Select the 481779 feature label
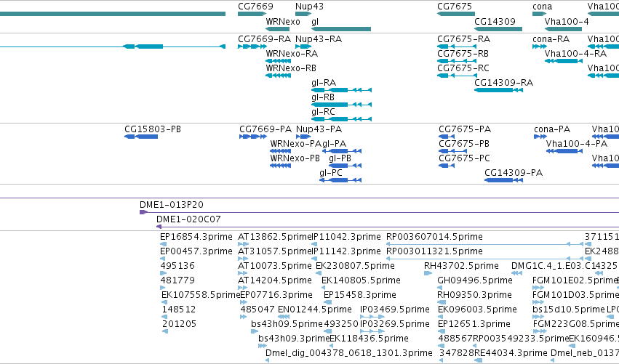The height and width of the screenshot is (364, 619). coord(177,280)
